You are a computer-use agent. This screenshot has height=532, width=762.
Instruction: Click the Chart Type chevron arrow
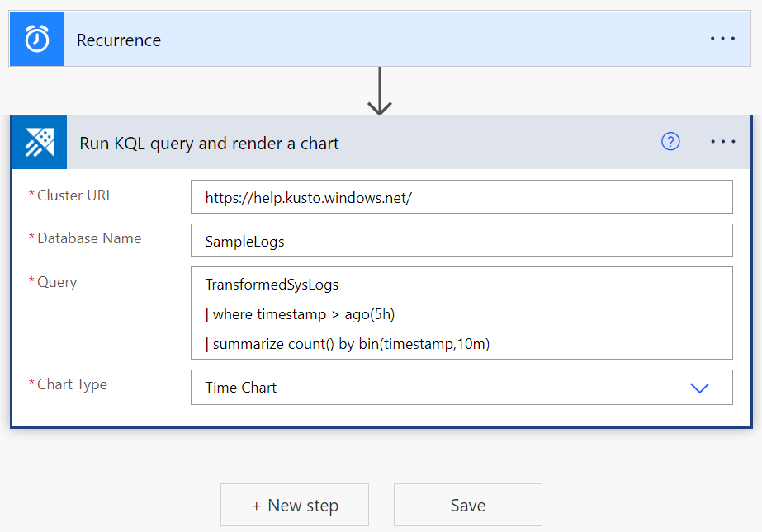[699, 387]
